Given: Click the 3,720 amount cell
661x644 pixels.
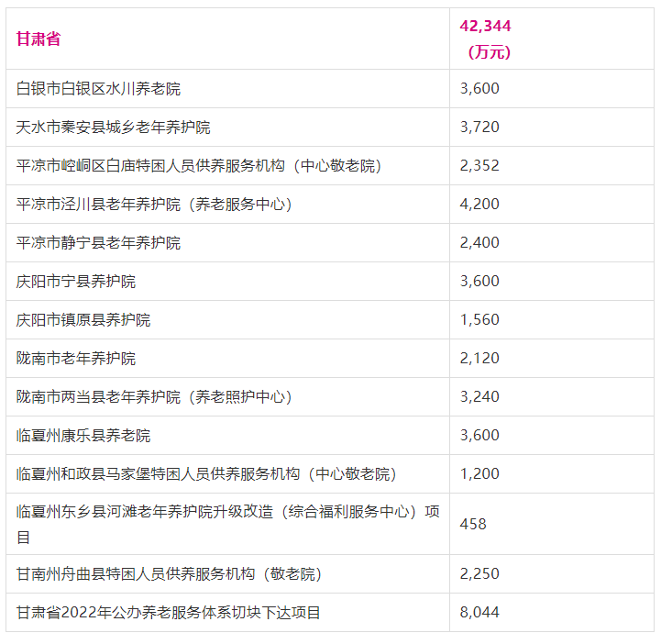Looking at the screenshot, I should pos(479,128).
